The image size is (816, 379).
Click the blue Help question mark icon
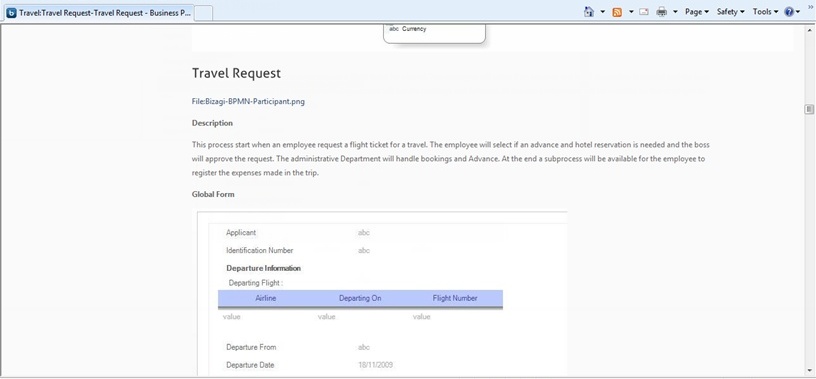point(789,11)
